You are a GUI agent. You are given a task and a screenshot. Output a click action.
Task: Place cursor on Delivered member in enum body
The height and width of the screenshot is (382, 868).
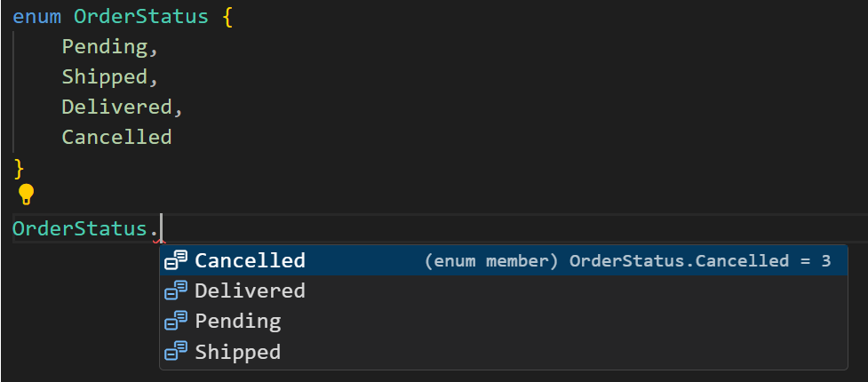point(116,107)
